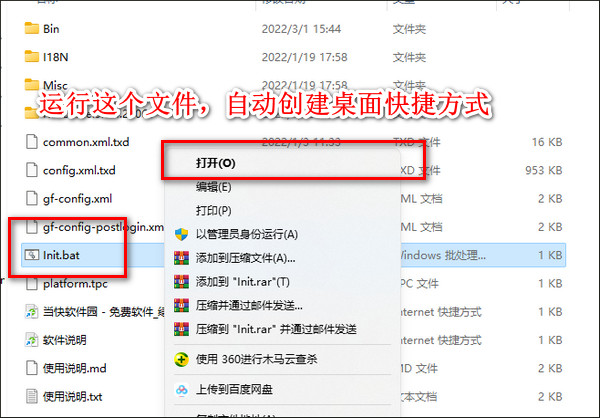Click the Bin folder icon
Screen dimensions: 600x418
[x=31, y=29]
